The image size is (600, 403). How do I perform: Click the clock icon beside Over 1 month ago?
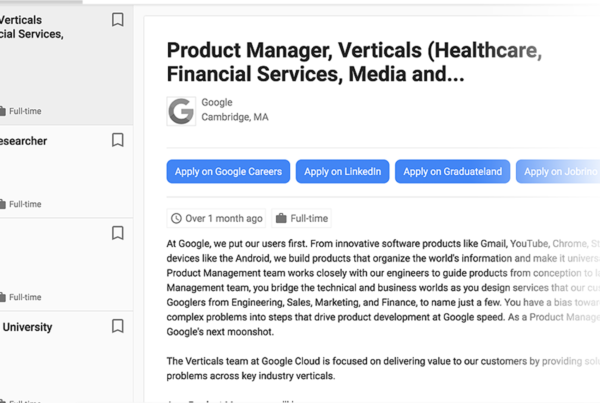click(x=176, y=218)
